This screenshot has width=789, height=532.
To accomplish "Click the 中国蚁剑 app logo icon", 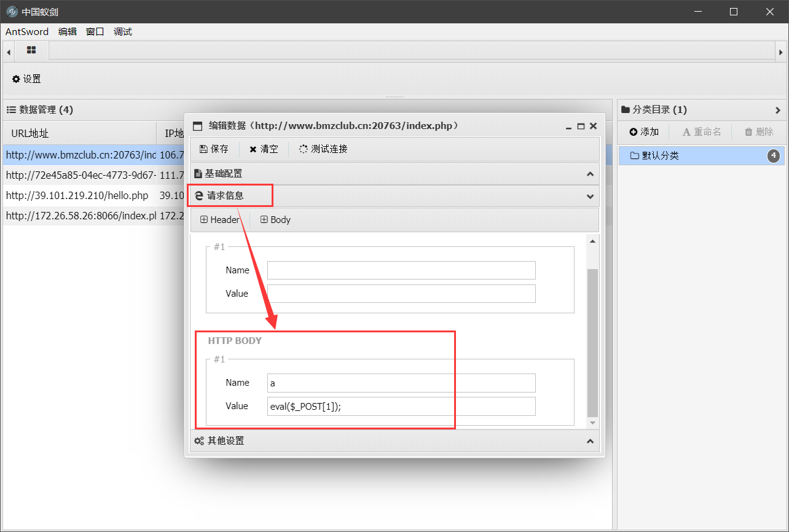I will 12,12.
